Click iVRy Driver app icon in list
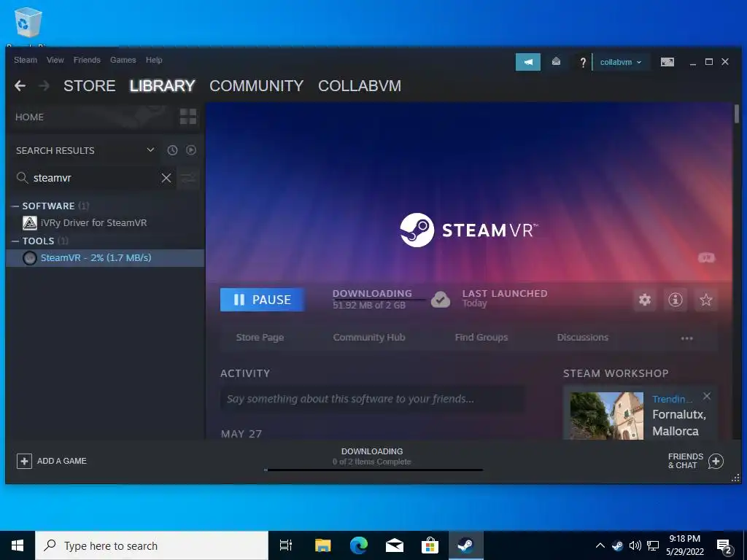Image resolution: width=747 pixels, height=560 pixels. click(29, 223)
